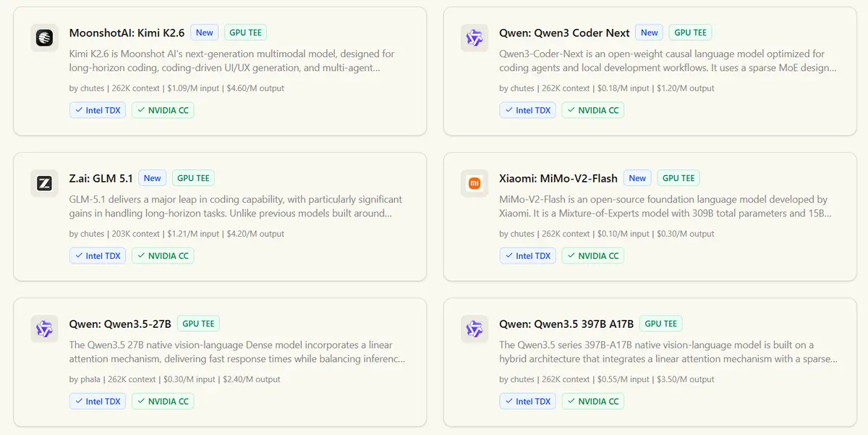Open Xiaomi: MiMo-V2-Flash model title
The image size is (868, 435).
[558, 178]
